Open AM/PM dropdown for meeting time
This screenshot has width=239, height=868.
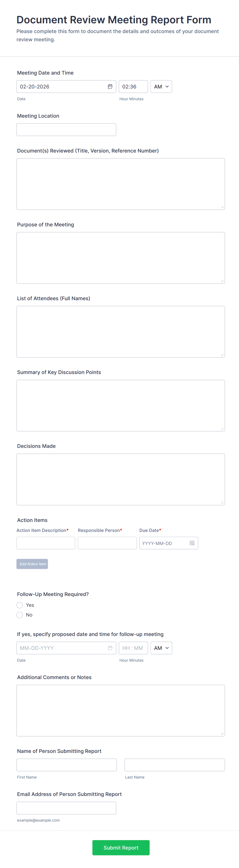click(x=161, y=87)
